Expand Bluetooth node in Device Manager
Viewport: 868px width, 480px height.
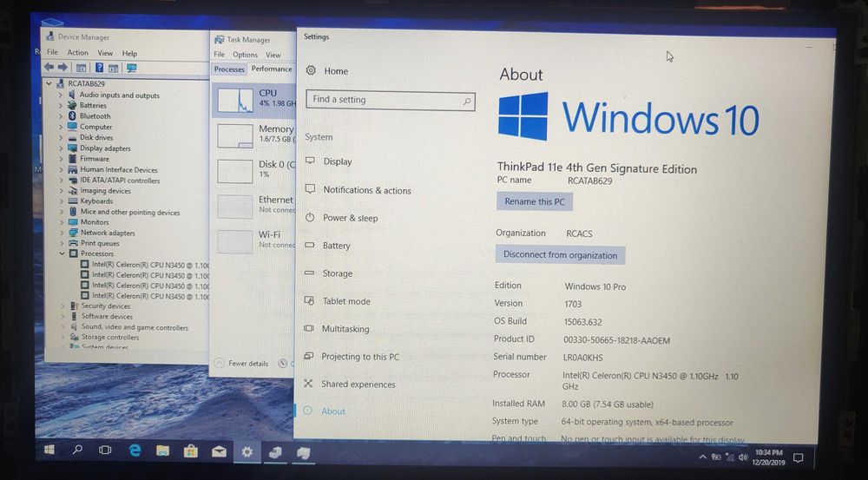[x=61, y=116]
